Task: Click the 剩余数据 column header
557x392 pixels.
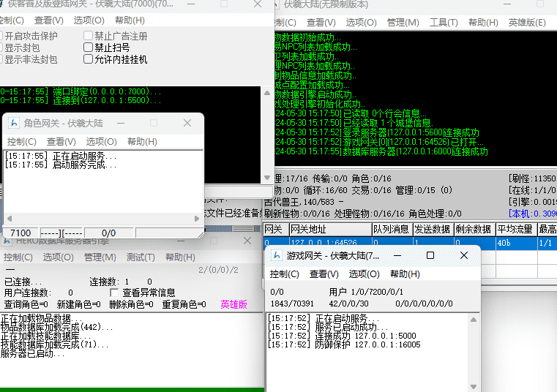Action: click(x=474, y=230)
